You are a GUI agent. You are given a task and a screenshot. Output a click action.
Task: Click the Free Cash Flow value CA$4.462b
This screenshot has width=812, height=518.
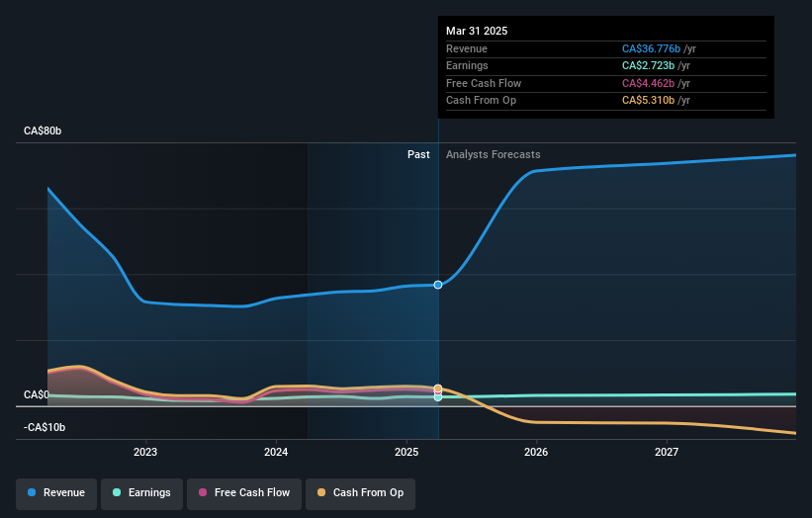click(648, 83)
